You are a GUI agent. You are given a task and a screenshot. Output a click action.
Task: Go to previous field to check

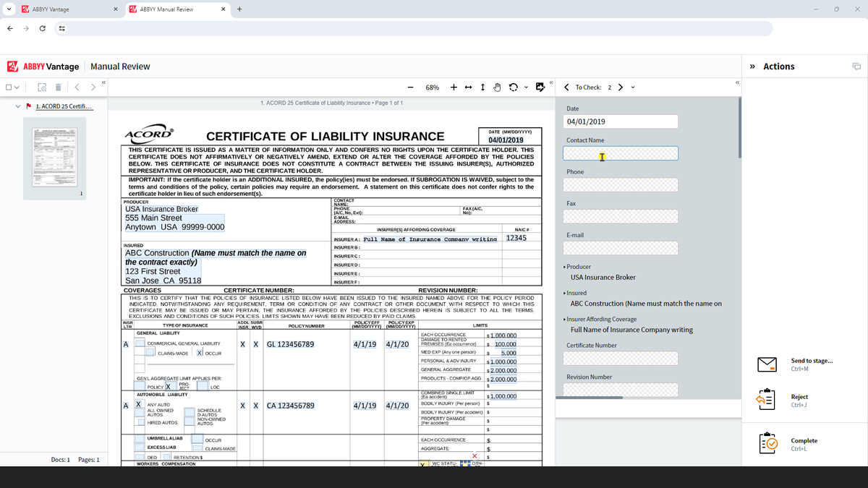pos(566,87)
